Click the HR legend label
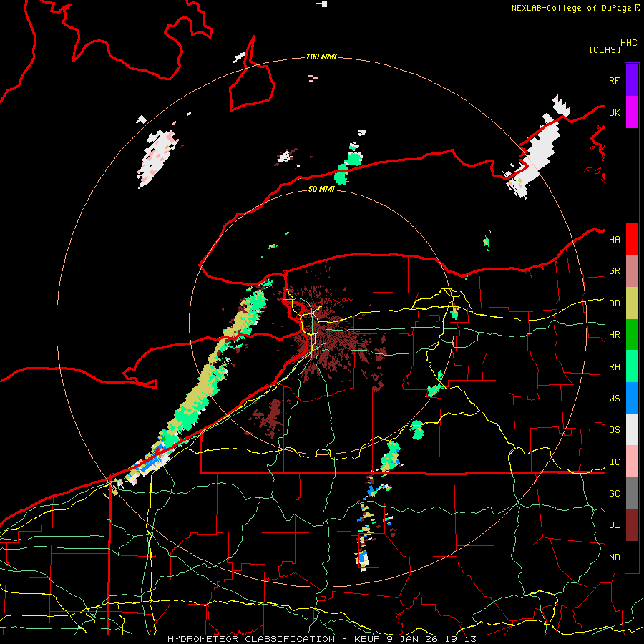 [x=614, y=335]
